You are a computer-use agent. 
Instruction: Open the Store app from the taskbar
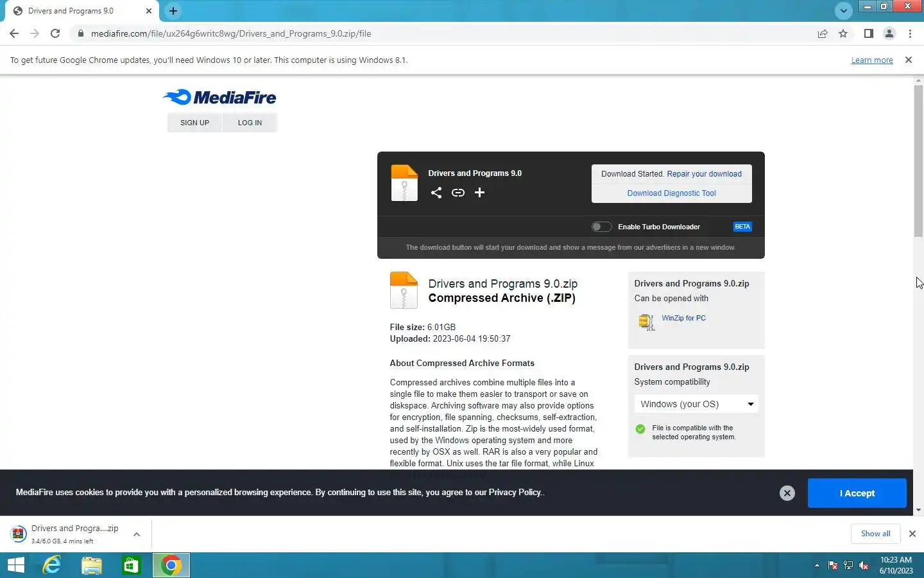pos(131,565)
